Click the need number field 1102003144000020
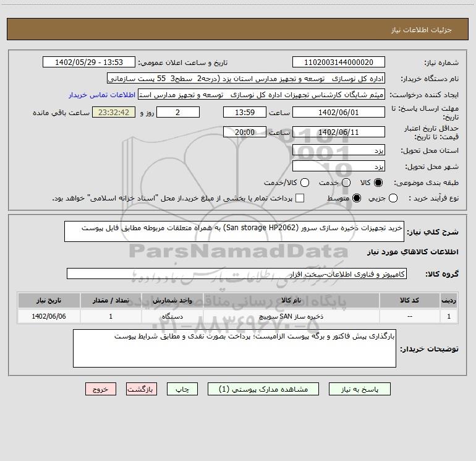The image size is (476, 461). point(339,62)
